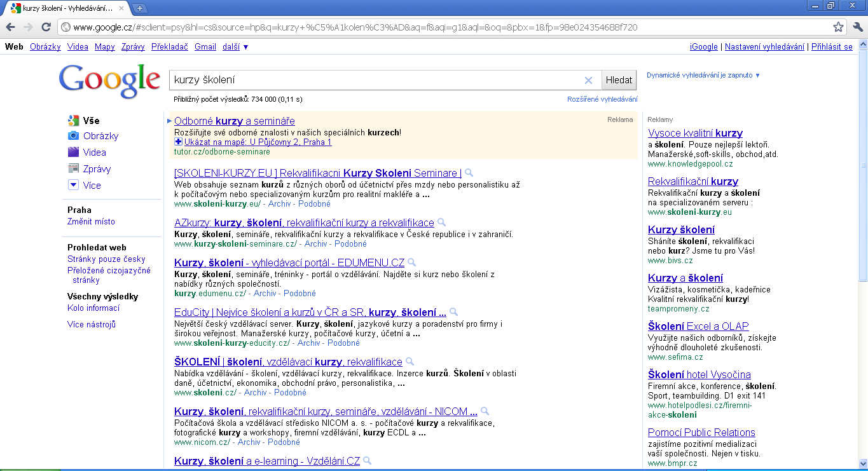Image resolution: width=868 pixels, height=471 pixels.
Task: Open Dynamické vyhledávání je zapnuto dropdown
Action: pos(703,75)
